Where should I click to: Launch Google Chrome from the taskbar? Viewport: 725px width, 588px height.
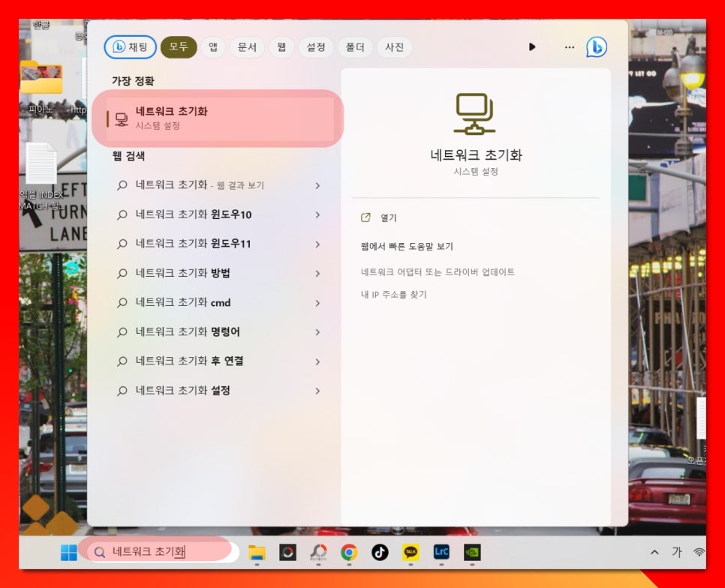(349, 553)
